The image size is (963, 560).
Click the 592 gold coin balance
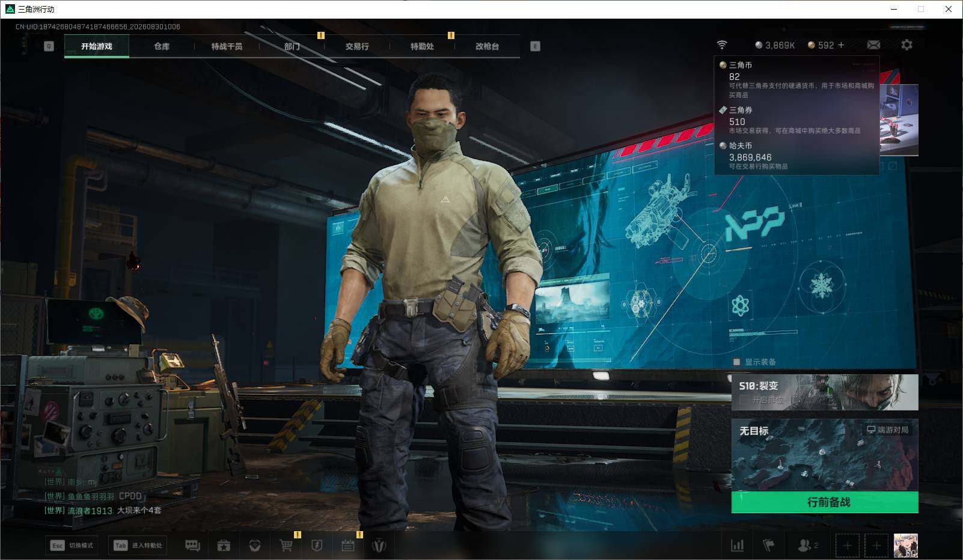[x=821, y=45]
